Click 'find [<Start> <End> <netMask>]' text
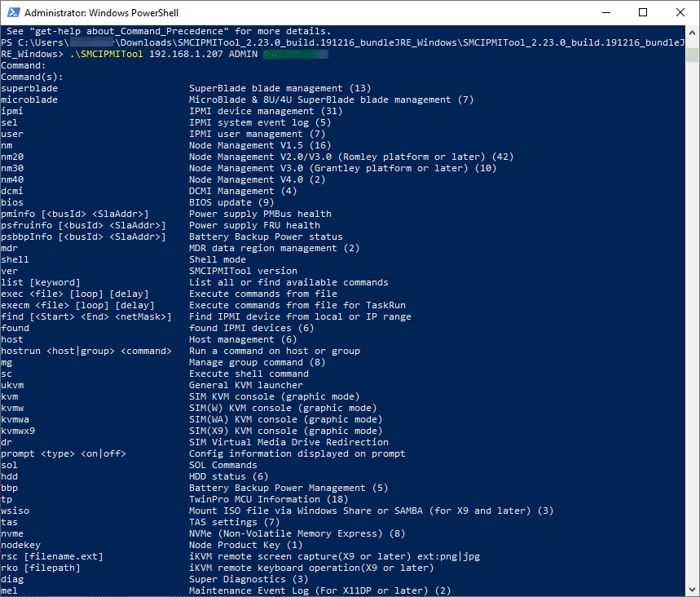 click(86, 316)
